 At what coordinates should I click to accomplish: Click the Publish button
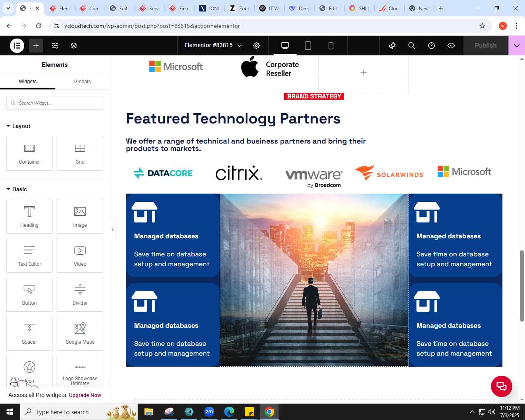coord(486,46)
